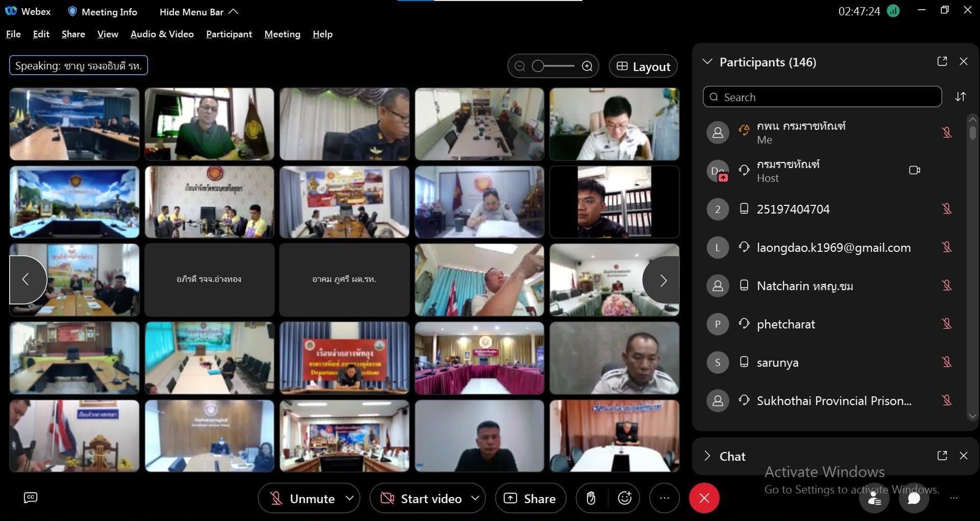Click the Share button
Image resolution: width=980 pixels, height=521 pixels.
click(x=530, y=498)
